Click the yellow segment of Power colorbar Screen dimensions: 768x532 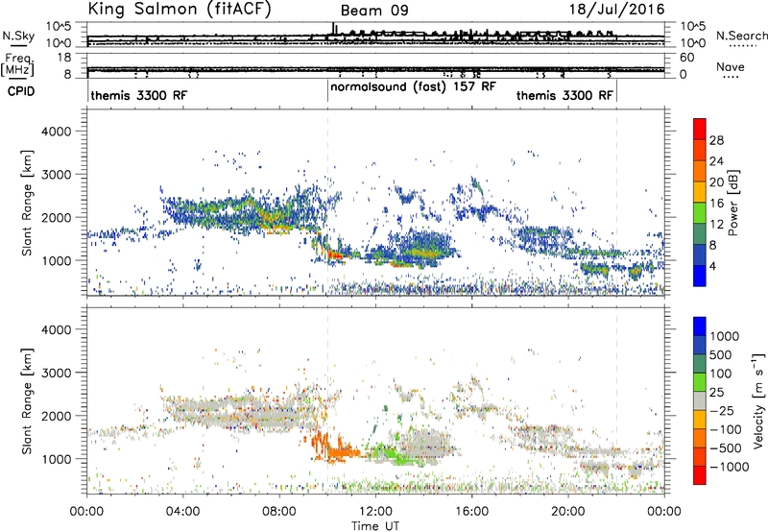700,192
